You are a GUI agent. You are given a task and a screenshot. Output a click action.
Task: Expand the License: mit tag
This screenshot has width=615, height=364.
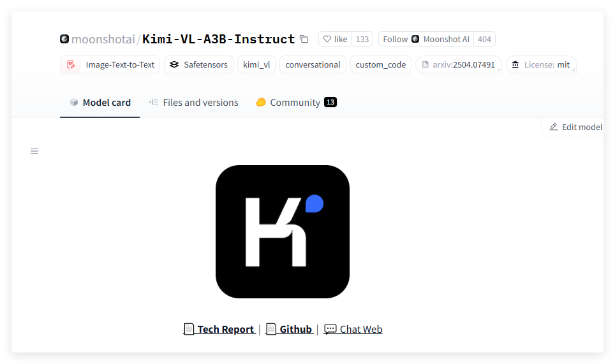click(x=541, y=64)
